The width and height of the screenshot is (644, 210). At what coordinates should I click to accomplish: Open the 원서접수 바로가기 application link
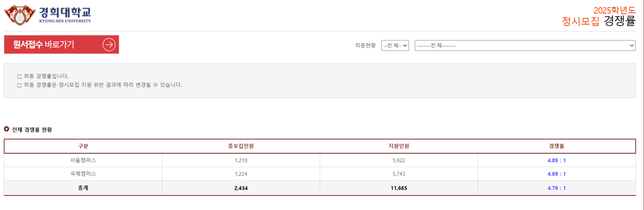pos(61,45)
